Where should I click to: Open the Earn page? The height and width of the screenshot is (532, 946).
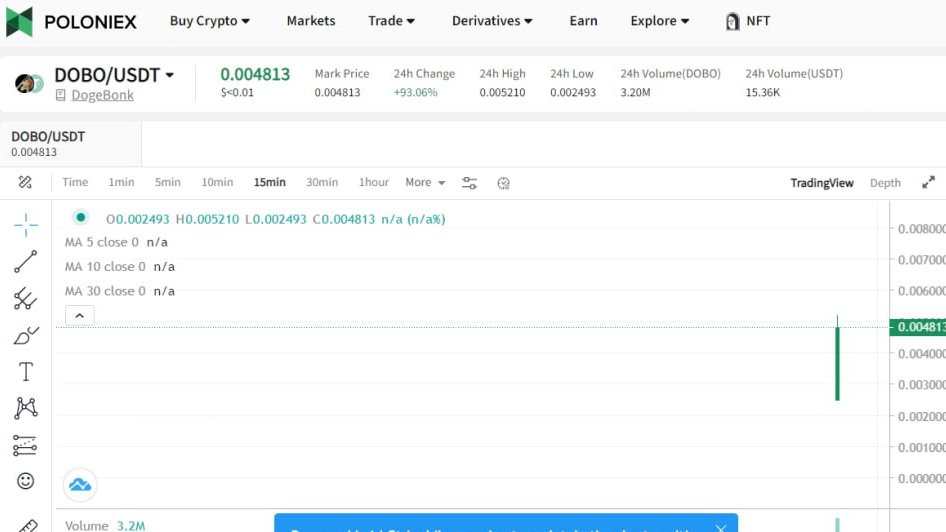coord(583,21)
